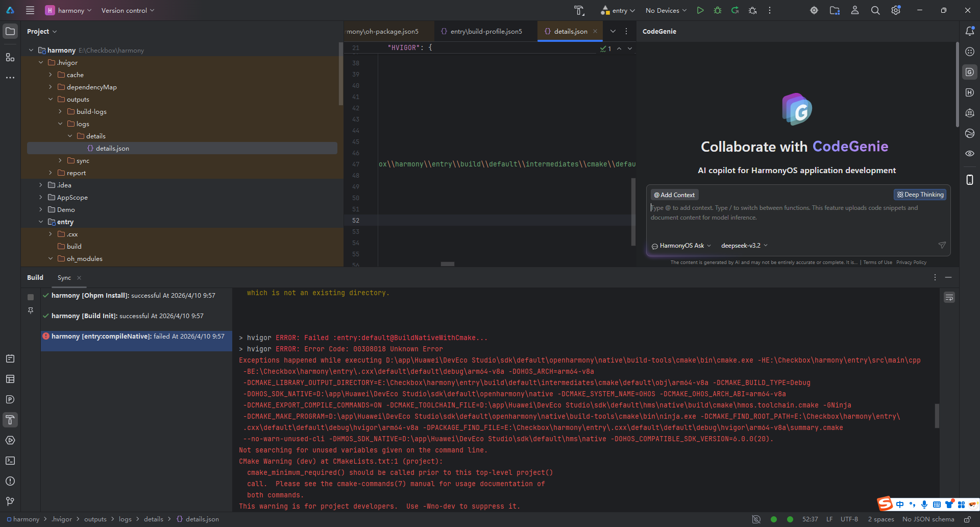Collapse the .hvigor folder
980x527 pixels.
tap(41, 62)
